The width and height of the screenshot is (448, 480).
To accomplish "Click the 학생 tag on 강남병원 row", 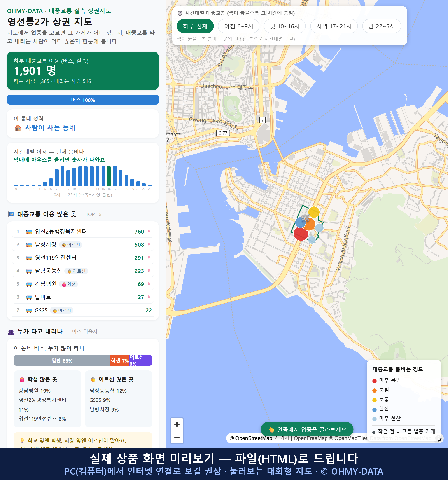I will pos(69,284).
